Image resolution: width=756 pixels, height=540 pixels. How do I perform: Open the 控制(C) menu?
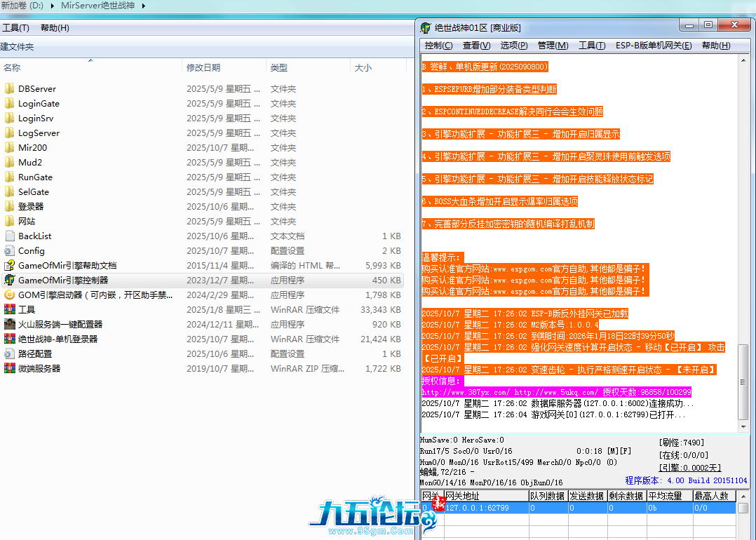click(438, 46)
